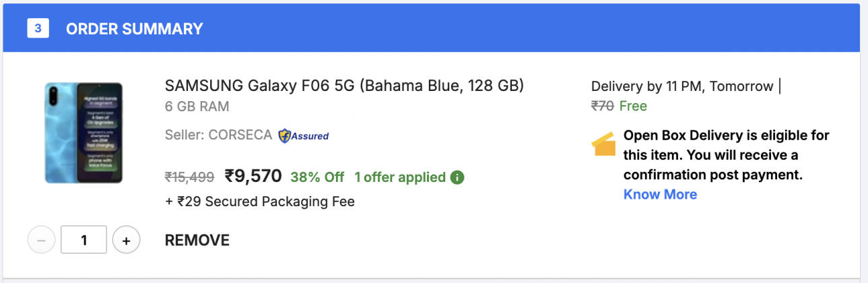Click the 'Delivery by 11 PM, Tomorrow' text
This screenshot has height=283, width=868.
(682, 86)
